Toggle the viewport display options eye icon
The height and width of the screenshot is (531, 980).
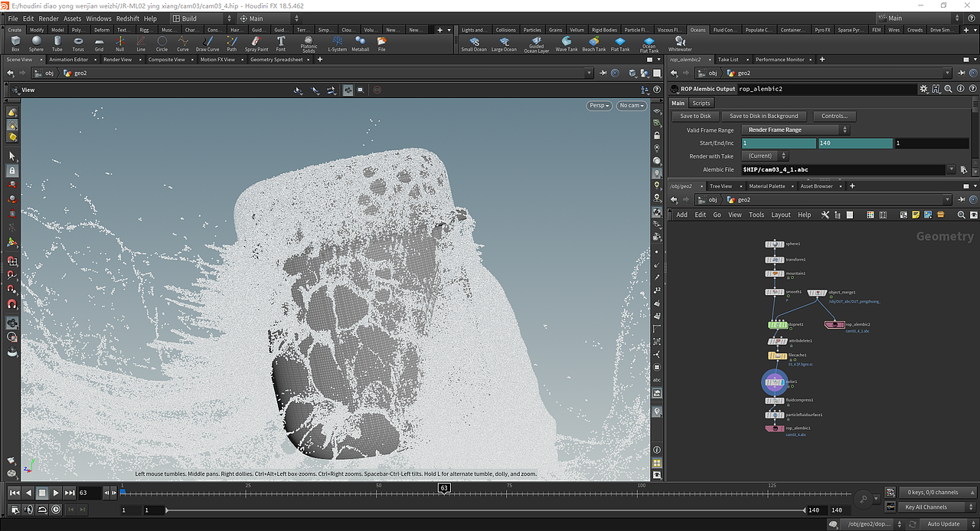[657, 475]
